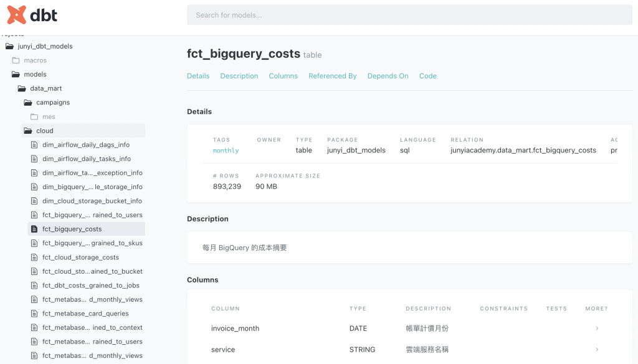Click the DATE type cell
This screenshot has width=638, height=364.
point(358,329)
